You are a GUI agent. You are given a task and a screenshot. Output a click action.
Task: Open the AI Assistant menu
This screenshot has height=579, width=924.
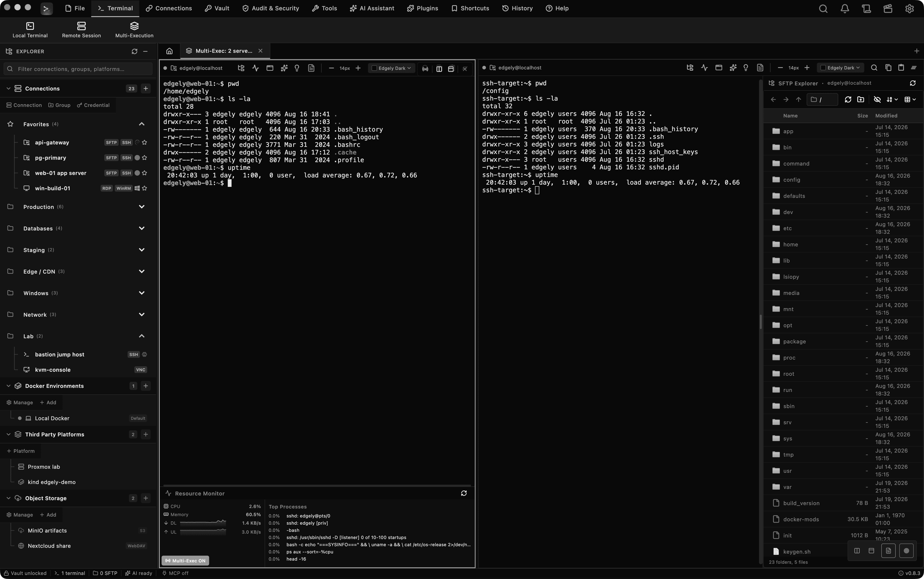coord(372,9)
